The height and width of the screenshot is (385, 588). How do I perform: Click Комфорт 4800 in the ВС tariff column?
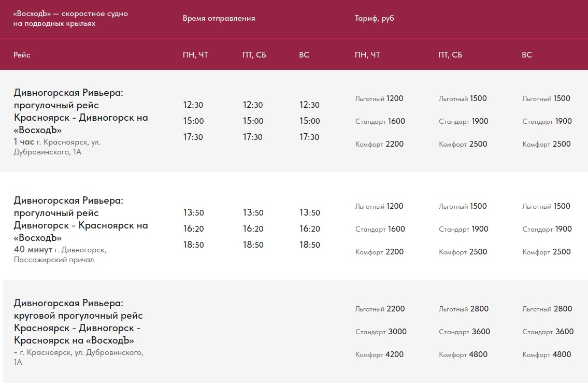point(547,354)
